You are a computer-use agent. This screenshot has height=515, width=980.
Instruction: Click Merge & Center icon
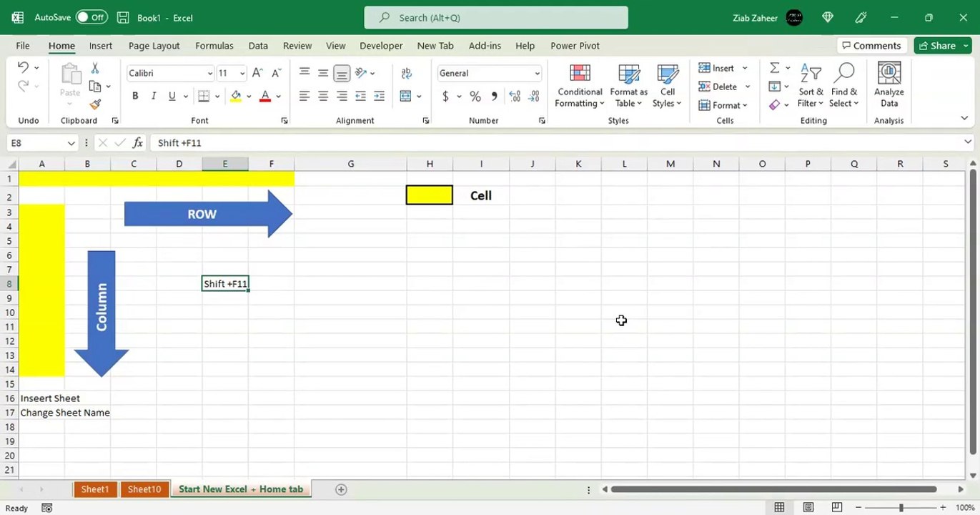(x=406, y=96)
